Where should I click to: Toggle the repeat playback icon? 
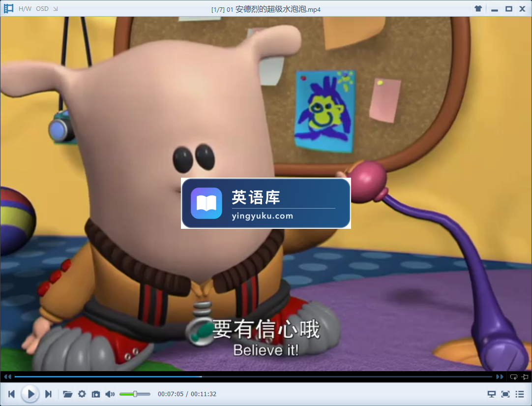[x=514, y=376]
